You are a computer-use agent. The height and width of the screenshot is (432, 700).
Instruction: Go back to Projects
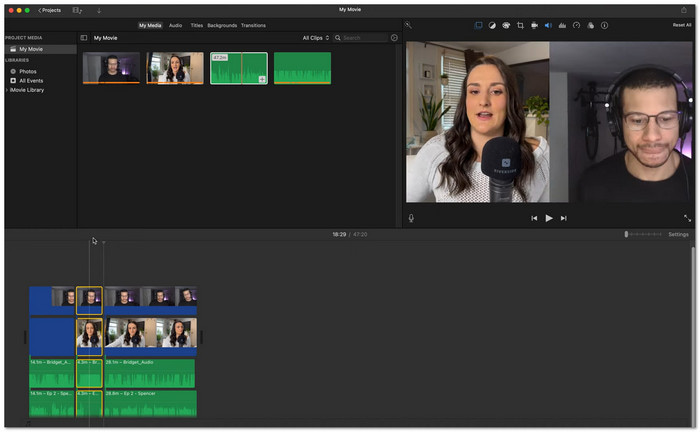click(49, 10)
